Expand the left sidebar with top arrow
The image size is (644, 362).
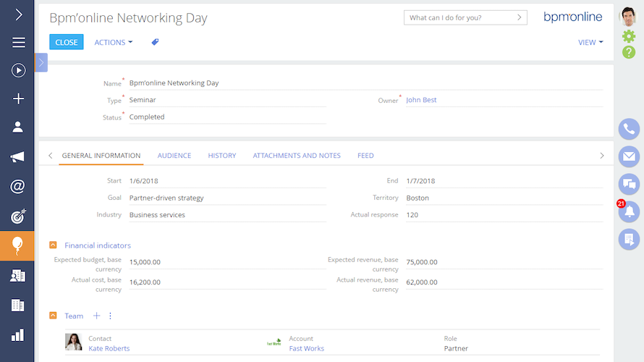tap(18, 14)
